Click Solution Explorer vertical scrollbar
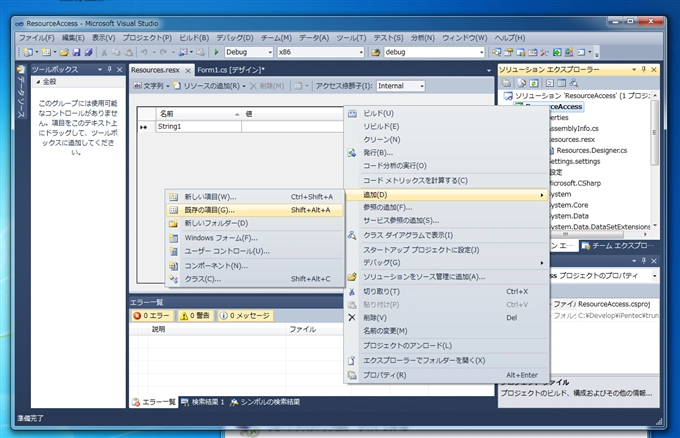680x438 pixels. [655, 160]
